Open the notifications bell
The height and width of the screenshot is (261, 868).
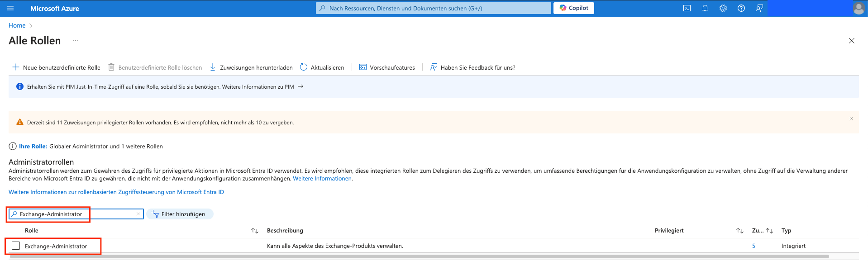point(705,8)
